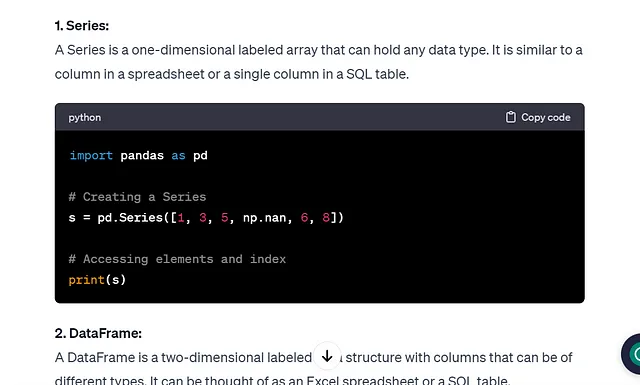The height and width of the screenshot is (385, 640).
Task: Click the 'np.nan' value in the list
Action: [264, 218]
